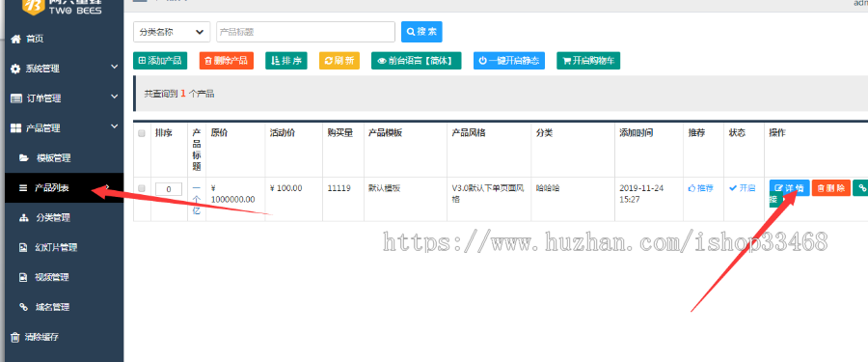
Task: Collapse the 产品管理 chevron arrow
Action: pos(115,126)
